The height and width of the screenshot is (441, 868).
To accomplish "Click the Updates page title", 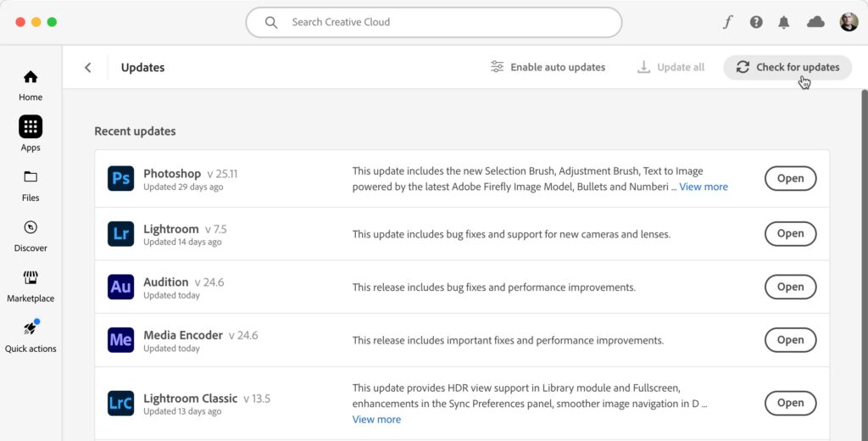I will point(142,68).
